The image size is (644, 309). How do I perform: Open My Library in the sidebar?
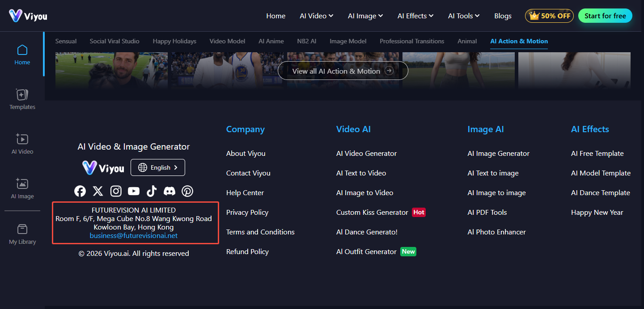click(x=22, y=234)
